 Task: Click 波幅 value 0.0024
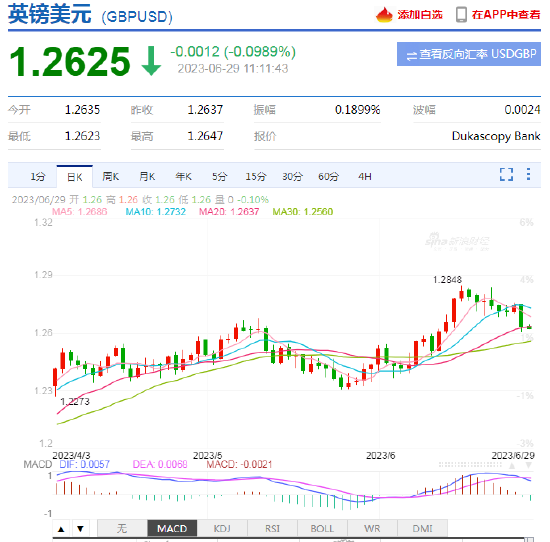click(522, 110)
